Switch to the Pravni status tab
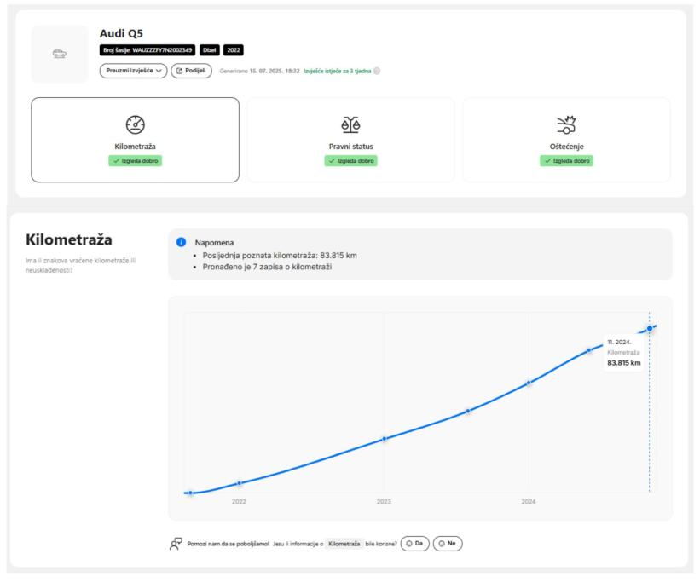The height and width of the screenshot is (588, 700). [x=350, y=140]
